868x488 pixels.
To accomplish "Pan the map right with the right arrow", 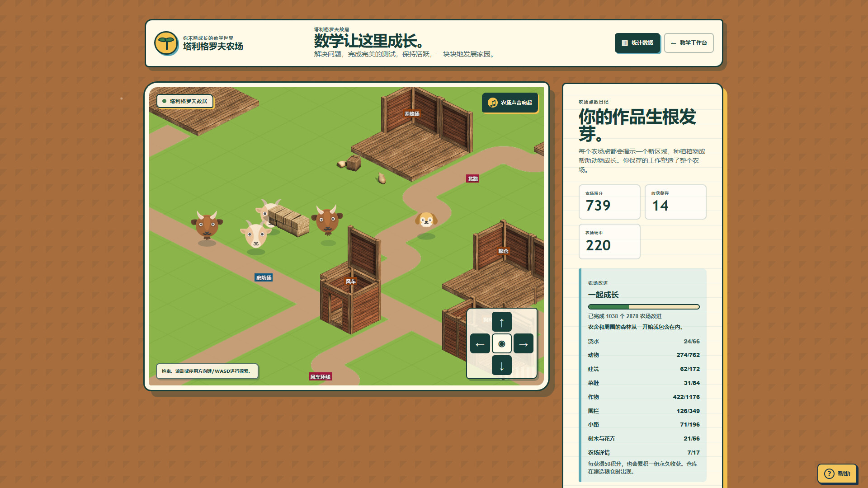I will coord(524,344).
